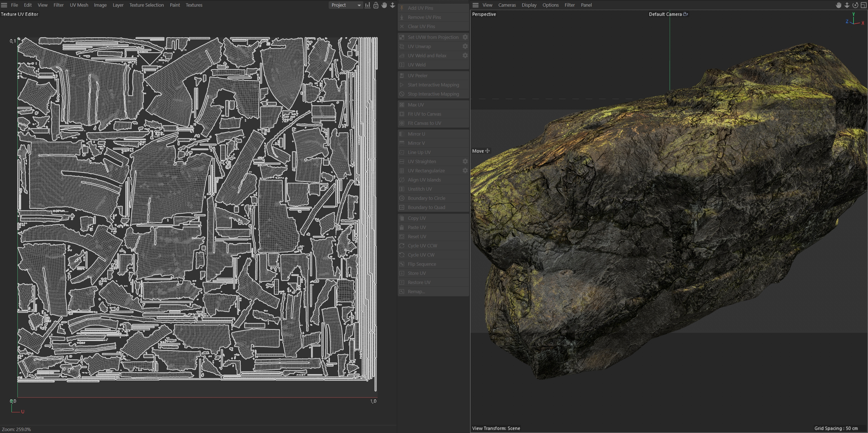Click the viewport dolly zoom arrows icon

click(x=847, y=5)
